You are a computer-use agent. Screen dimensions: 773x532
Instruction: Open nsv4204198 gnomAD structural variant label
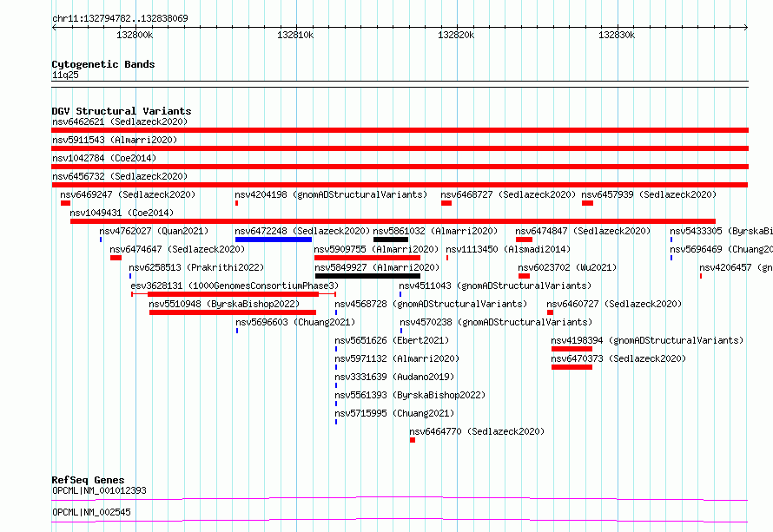pyautogui.click(x=331, y=194)
